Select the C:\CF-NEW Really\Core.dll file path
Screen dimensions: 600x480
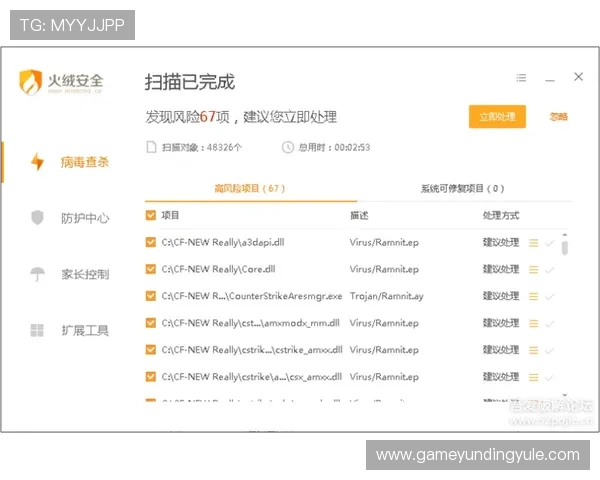[x=218, y=269]
